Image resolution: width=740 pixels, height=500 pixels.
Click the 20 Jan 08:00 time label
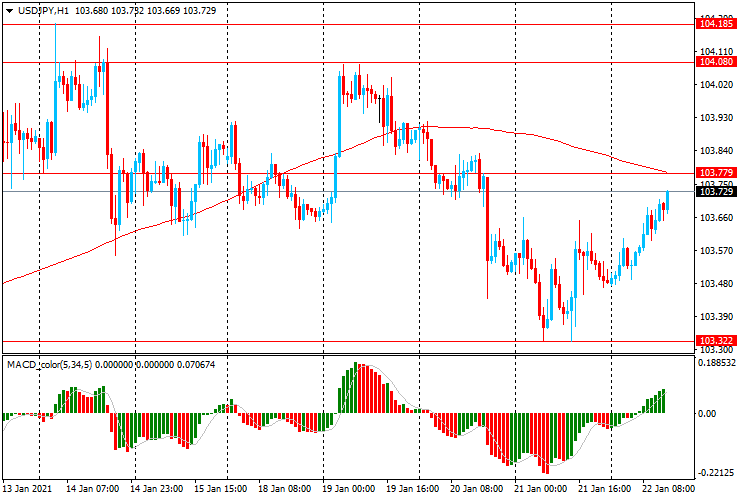click(477, 488)
